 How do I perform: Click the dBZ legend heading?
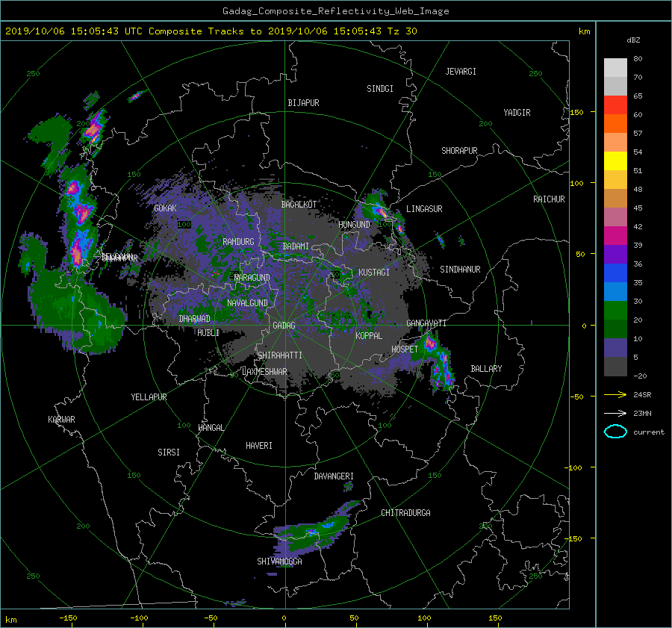tap(633, 40)
